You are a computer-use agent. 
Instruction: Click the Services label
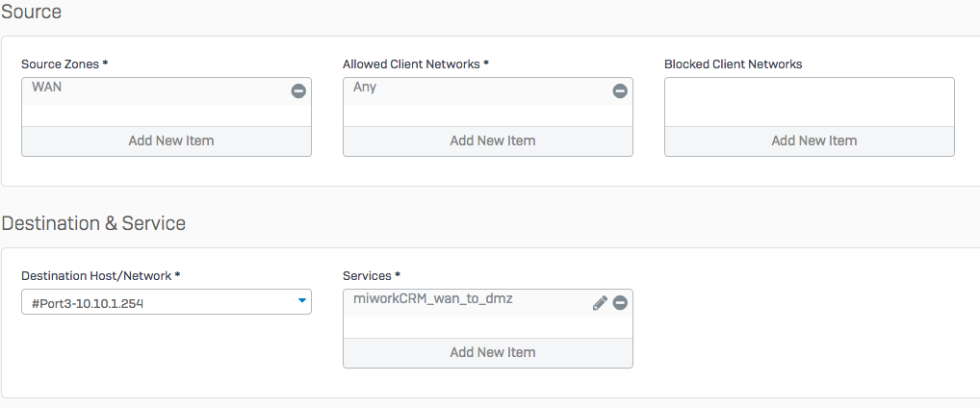pos(372,275)
